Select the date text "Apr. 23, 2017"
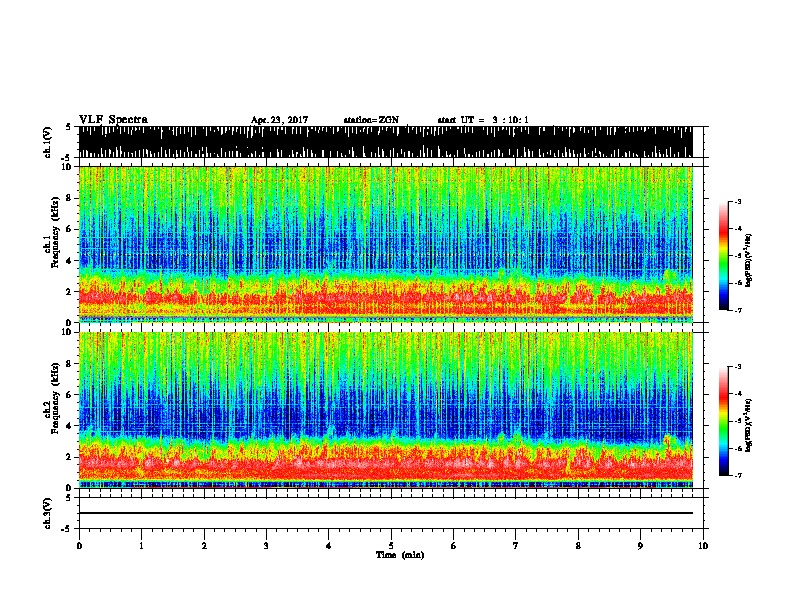The width and height of the screenshot is (792, 612). [279, 120]
